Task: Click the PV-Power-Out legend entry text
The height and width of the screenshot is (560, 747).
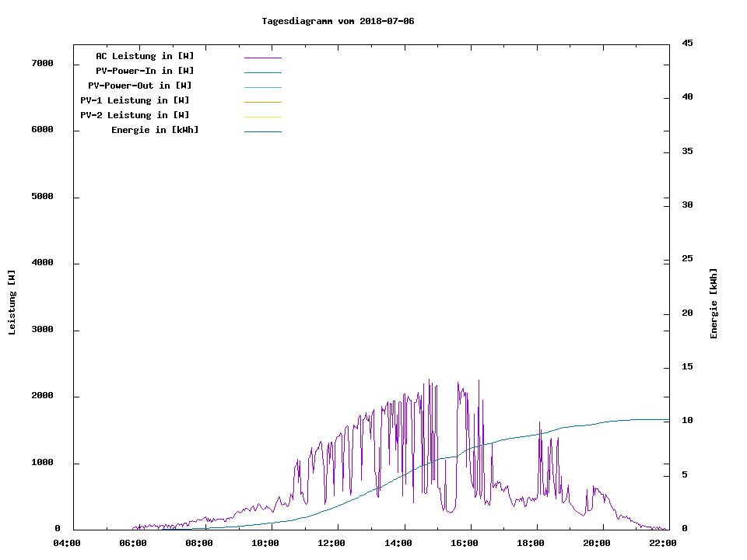Action: 140,86
